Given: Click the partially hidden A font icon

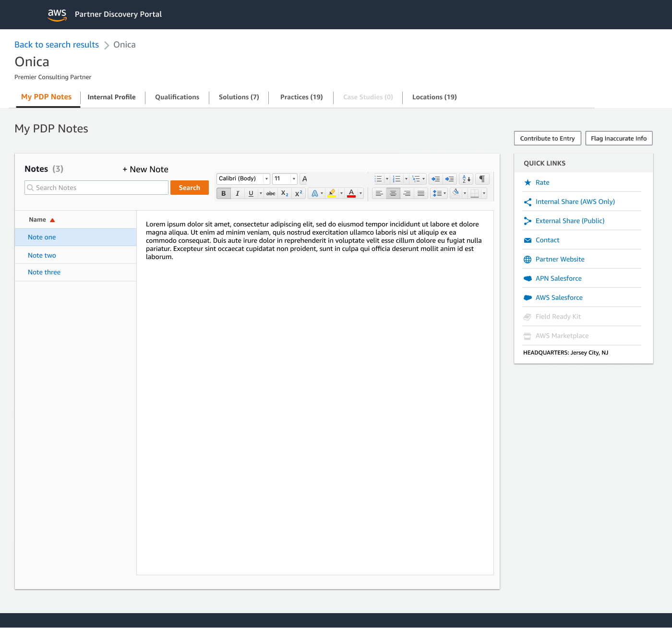Looking at the screenshot, I should (x=304, y=179).
